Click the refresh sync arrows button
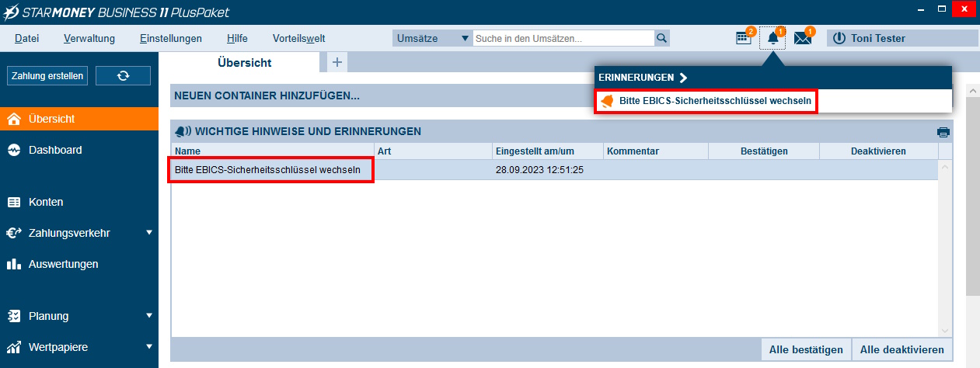The image size is (980, 368). (x=123, y=75)
